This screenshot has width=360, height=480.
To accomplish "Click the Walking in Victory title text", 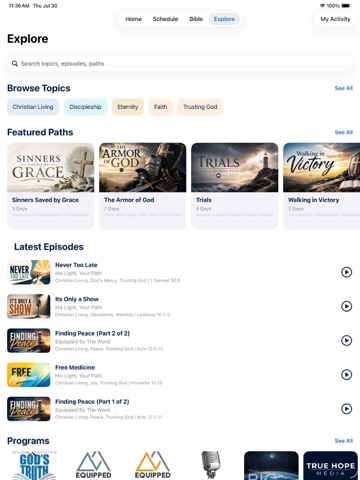I will pos(313,200).
